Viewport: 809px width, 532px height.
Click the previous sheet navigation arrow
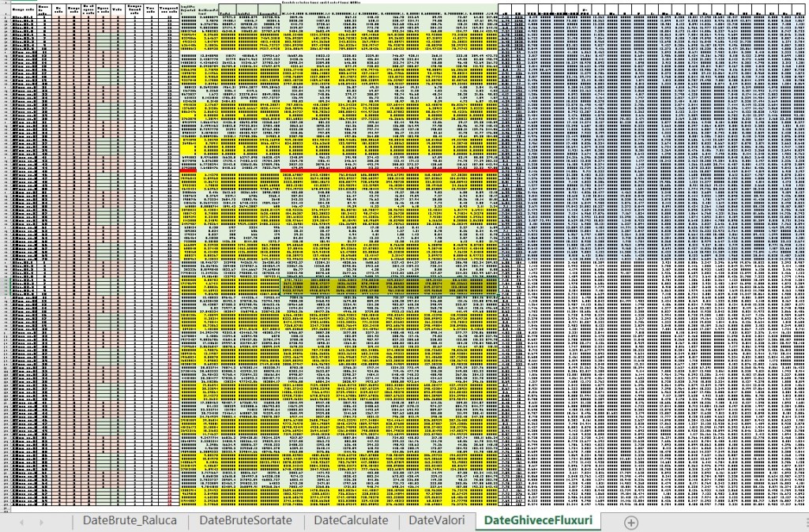point(21,522)
